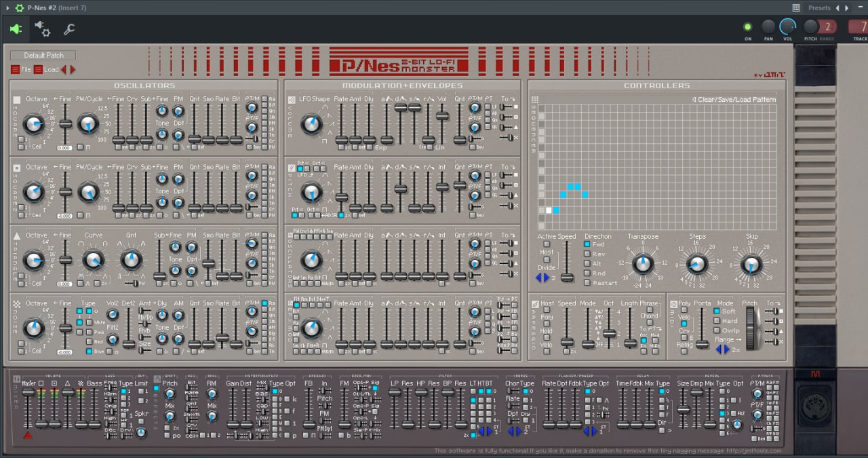This screenshot has height=458, width=868.
Task: Select Rnd sequencer direction
Action: 587,273
